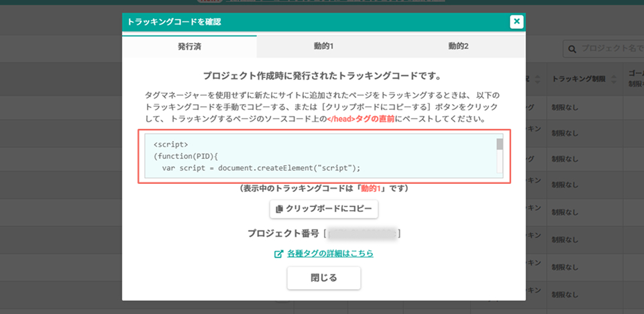Click the code box scrollbar thumb
The image size is (644, 314).
[x=500, y=144]
